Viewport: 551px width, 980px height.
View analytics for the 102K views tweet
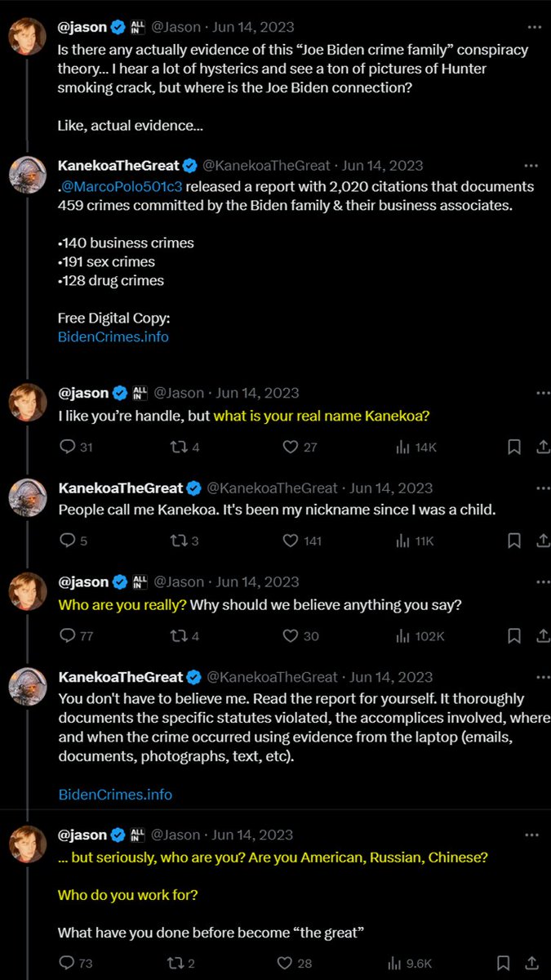click(x=402, y=635)
